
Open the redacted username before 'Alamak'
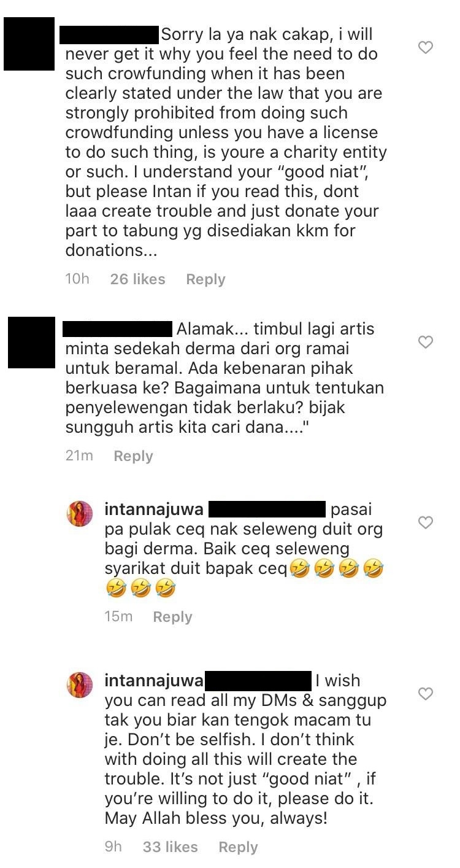118,329
